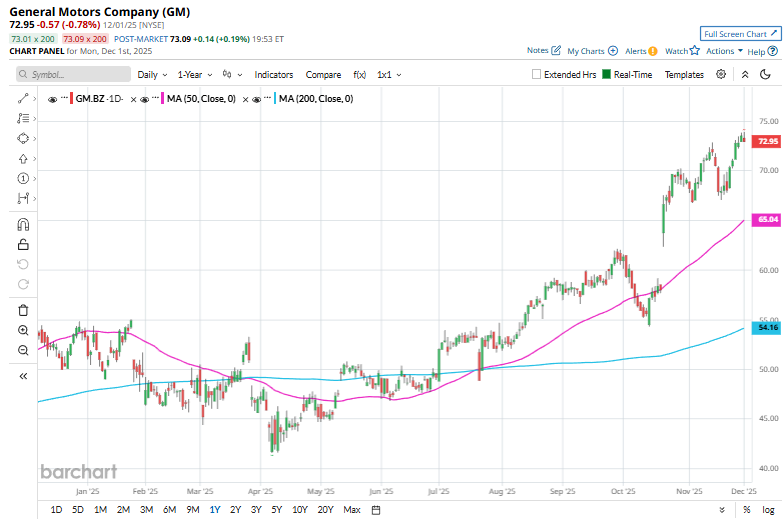The height and width of the screenshot is (527, 783).
Task: Delete drawings with the trash icon
Action: tap(23, 310)
